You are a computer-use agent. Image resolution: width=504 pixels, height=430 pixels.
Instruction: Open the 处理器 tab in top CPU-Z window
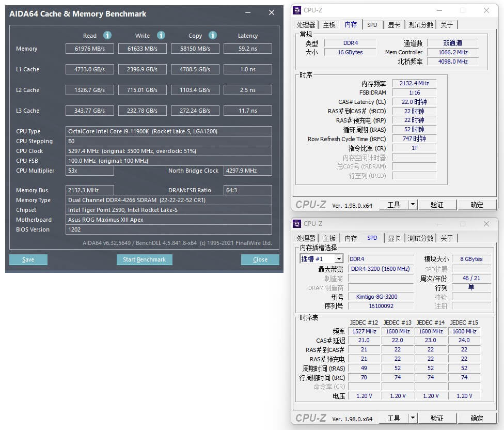point(306,25)
